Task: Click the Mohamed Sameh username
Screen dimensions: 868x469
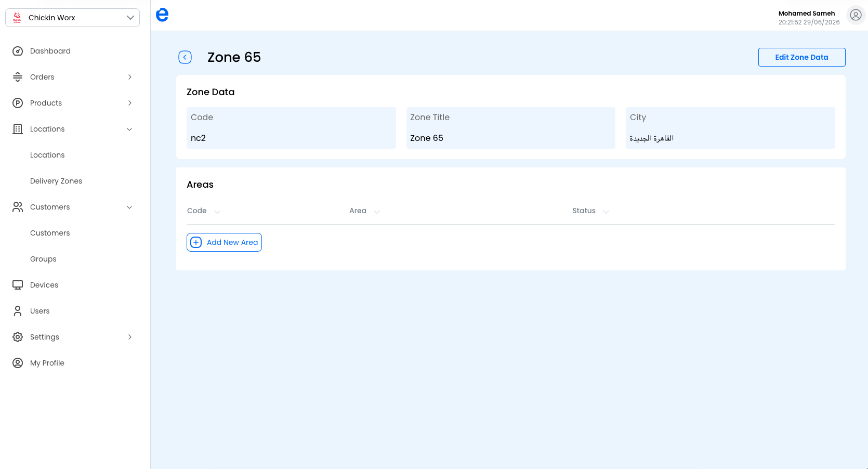Action: click(807, 14)
